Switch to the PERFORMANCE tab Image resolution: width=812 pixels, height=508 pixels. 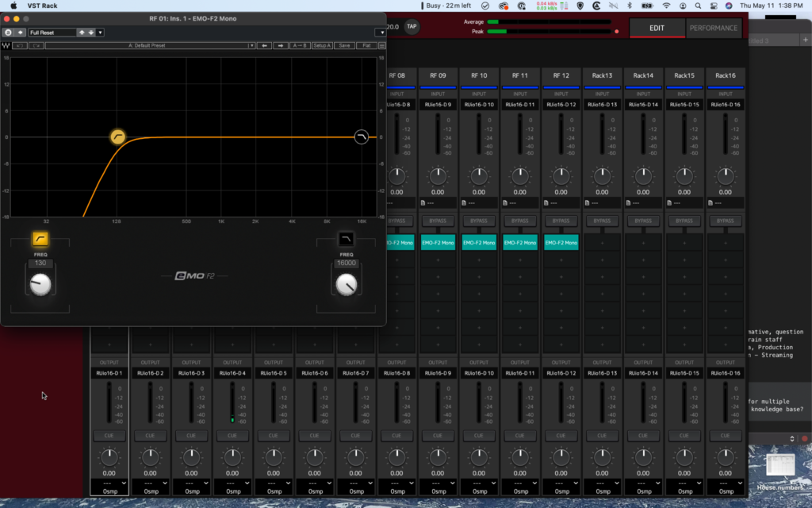tap(713, 28)
